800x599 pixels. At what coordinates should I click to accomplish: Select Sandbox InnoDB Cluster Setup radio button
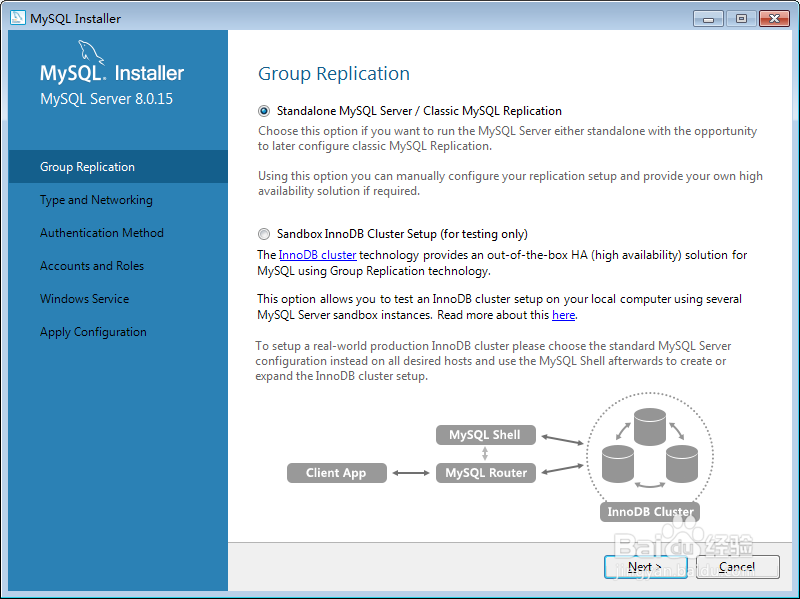coord(264,234)
